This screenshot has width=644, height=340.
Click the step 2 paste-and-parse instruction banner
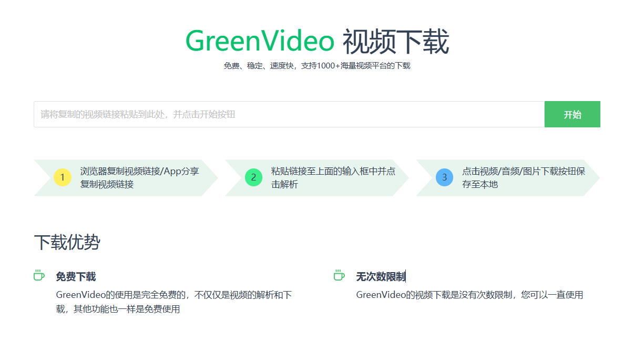[x=321, y=178]
